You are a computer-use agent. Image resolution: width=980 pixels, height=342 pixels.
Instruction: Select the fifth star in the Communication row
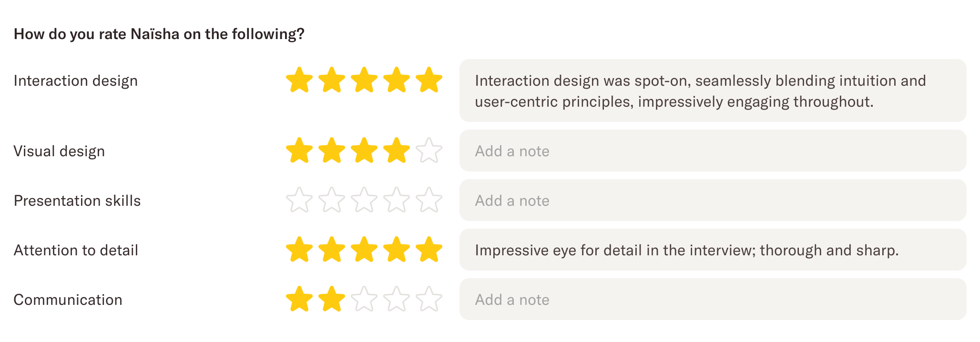tap(428, 300)
